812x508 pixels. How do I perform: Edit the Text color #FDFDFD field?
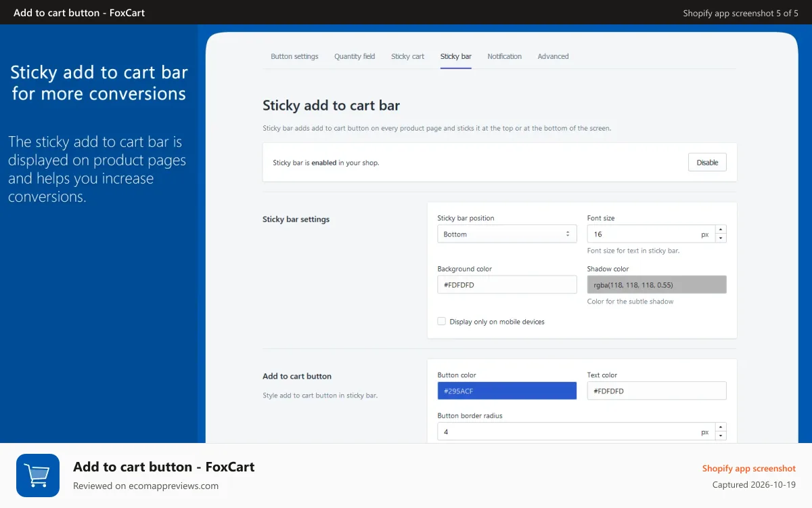(x=656, y=391)
